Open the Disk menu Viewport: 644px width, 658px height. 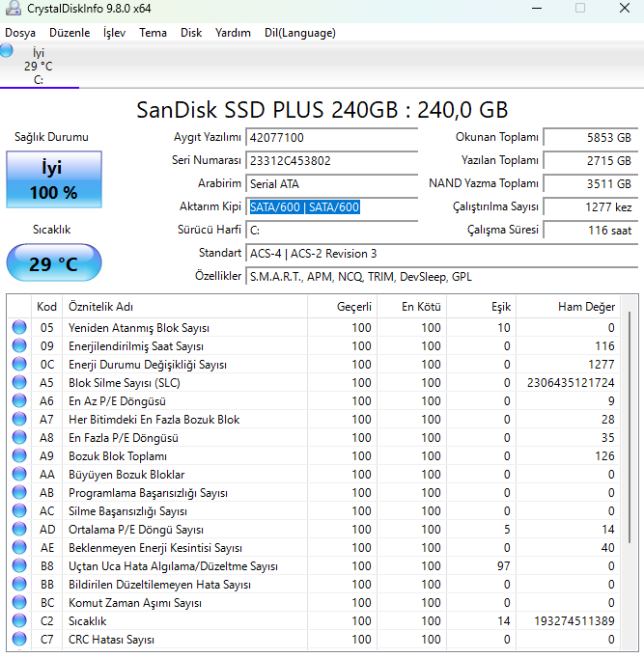point(191,33)
